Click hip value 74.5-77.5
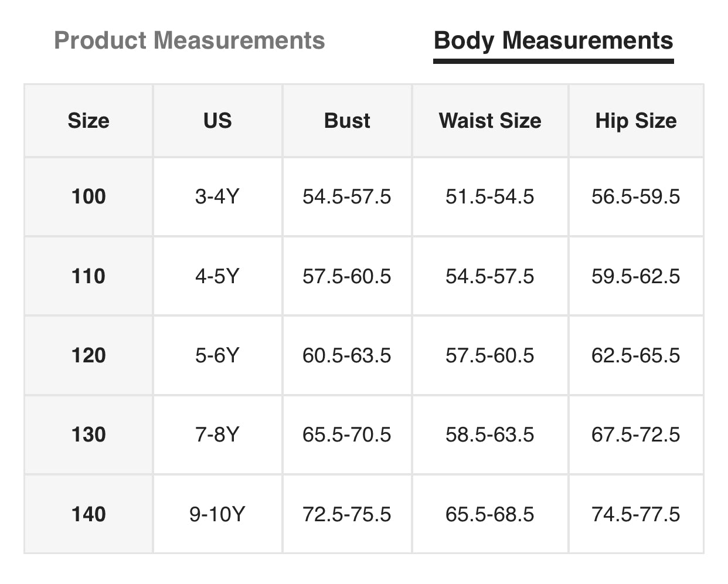Image resolution: width=728 pixels, height=584 pixels. (636, 514)
